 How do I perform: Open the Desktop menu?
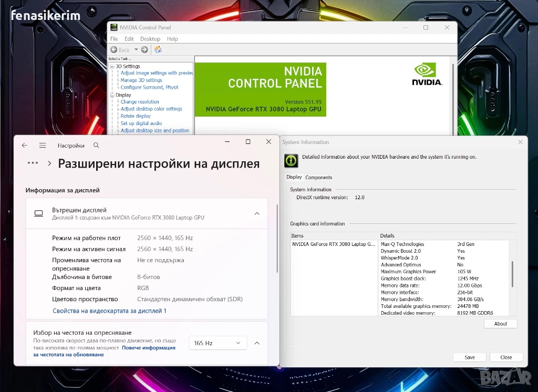click(150, 39)
